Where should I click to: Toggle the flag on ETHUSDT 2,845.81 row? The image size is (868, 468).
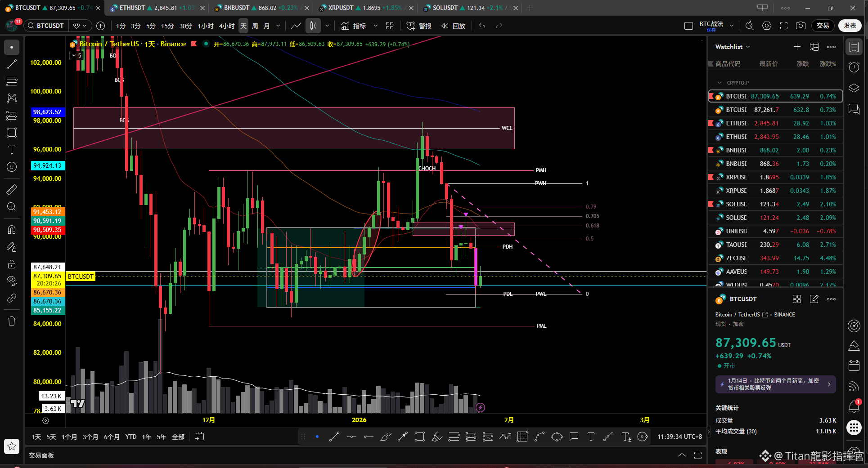(x=711, y=123)
